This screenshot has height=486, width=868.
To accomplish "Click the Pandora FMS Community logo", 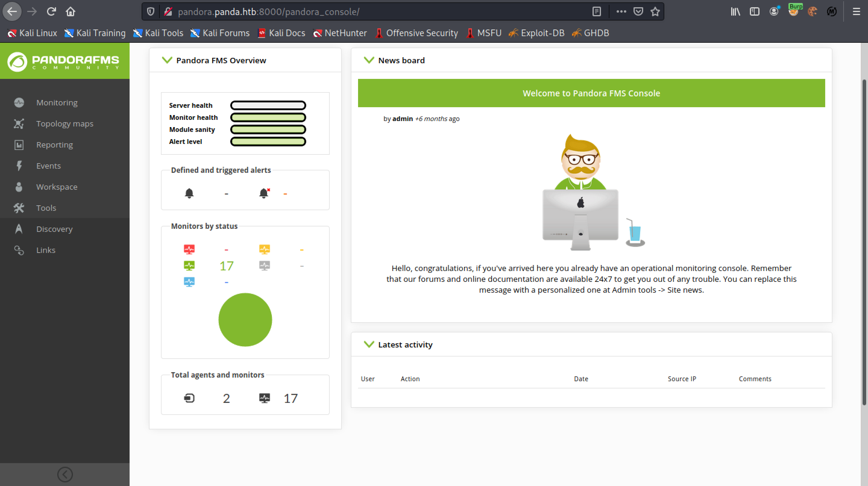I will [63, 62].
